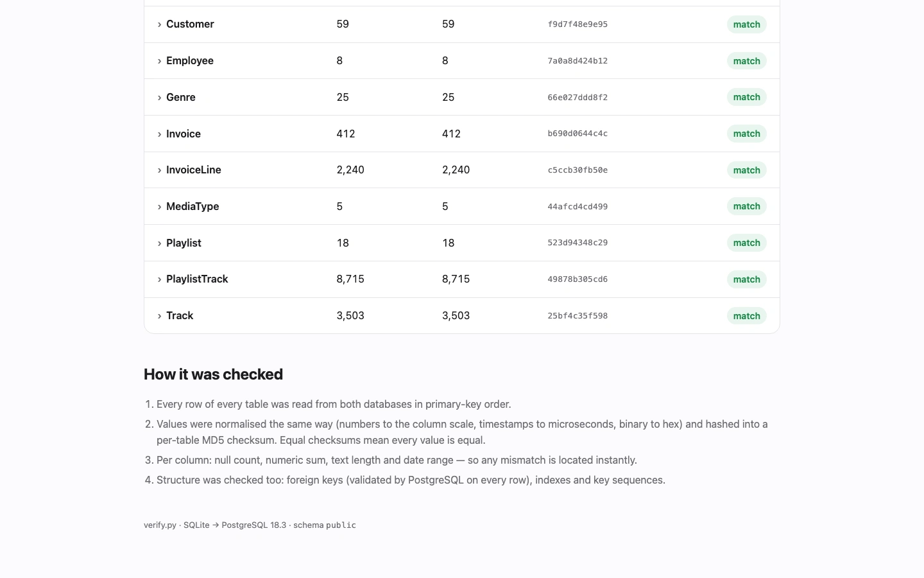This screenshot has height=578, width=924.
Task: Expand the Invoice row chevron
Action: pyautogui.click(x=159, y=134)
